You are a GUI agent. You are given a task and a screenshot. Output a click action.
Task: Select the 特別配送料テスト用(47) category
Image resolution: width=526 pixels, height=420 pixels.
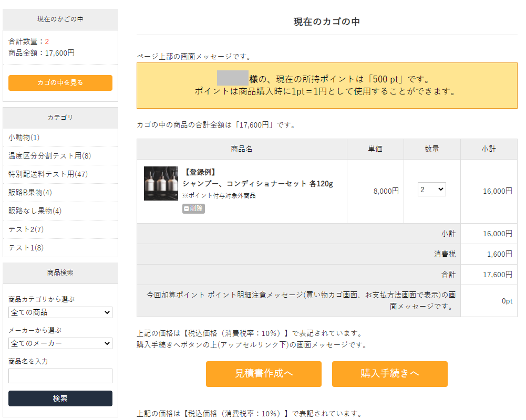click(48, 174)
